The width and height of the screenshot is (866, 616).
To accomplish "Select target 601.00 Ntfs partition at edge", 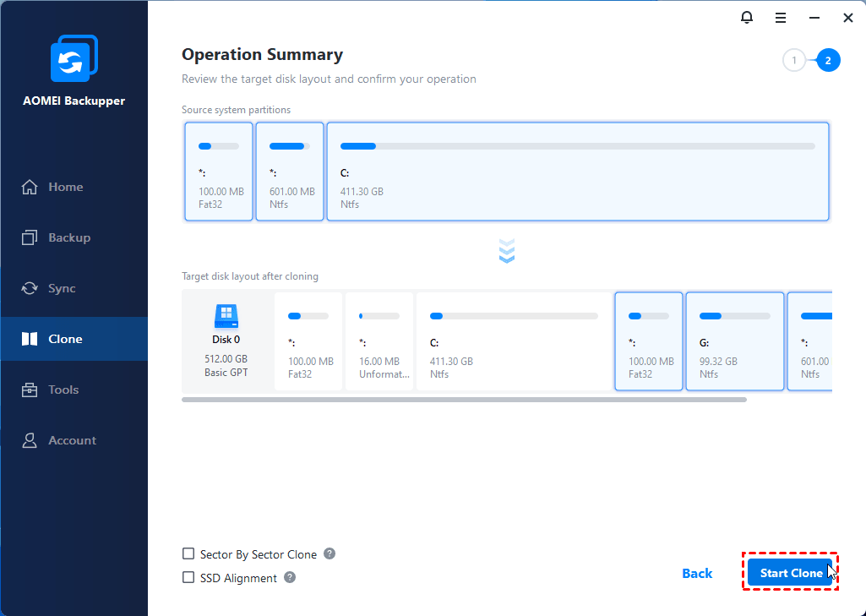I will point(809,341).
